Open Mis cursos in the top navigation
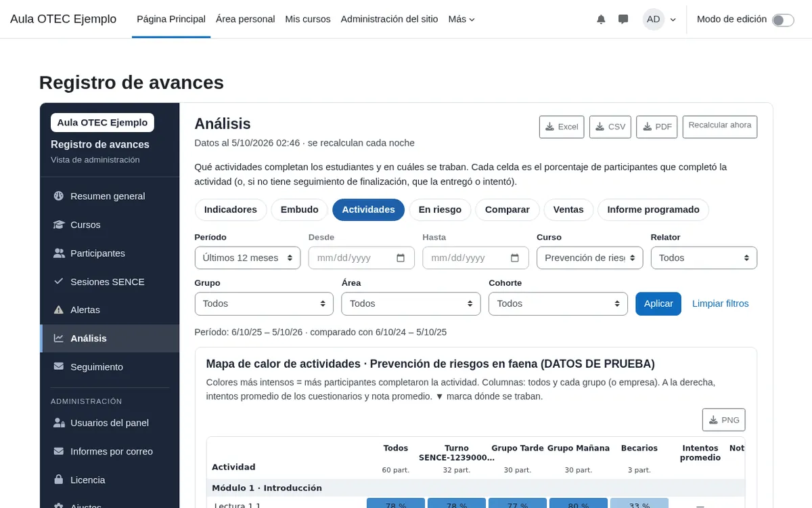 pos(308,19)
